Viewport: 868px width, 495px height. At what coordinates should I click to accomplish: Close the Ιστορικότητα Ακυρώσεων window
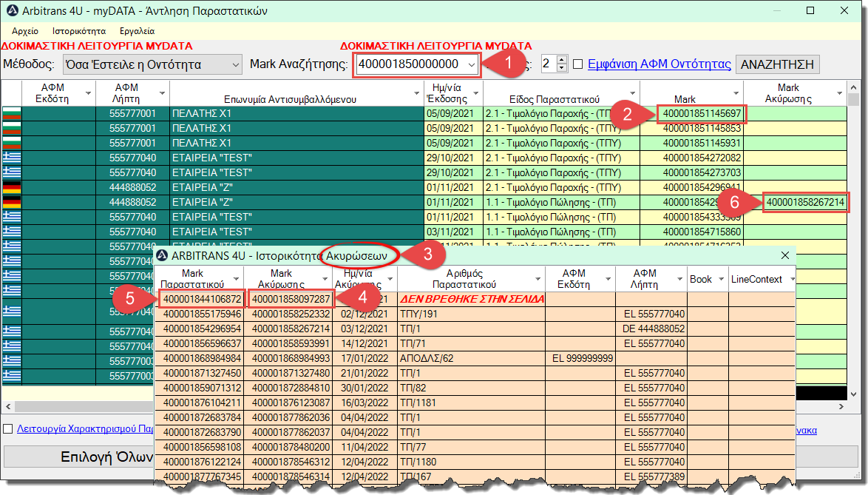785,255
